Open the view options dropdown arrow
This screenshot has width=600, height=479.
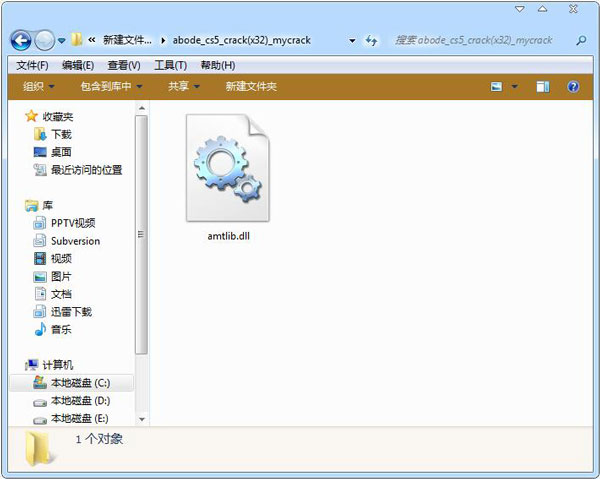coord(515,87)
